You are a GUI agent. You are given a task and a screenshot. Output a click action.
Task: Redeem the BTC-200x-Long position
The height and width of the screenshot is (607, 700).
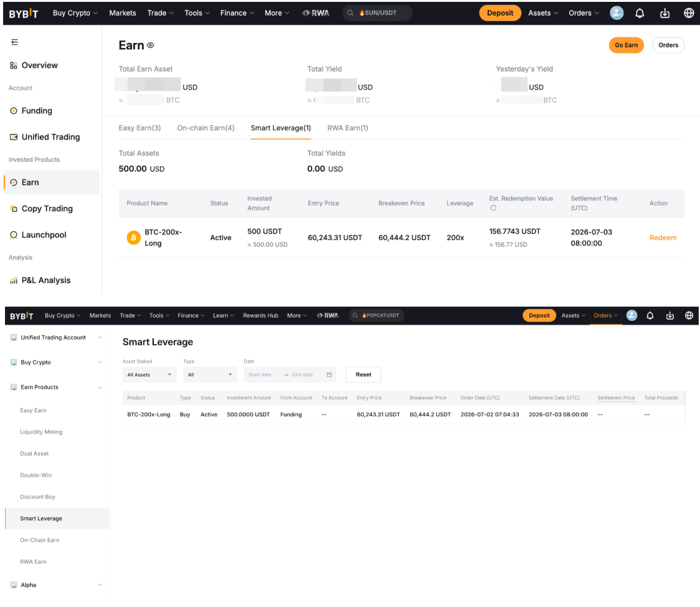coord(663,237)
